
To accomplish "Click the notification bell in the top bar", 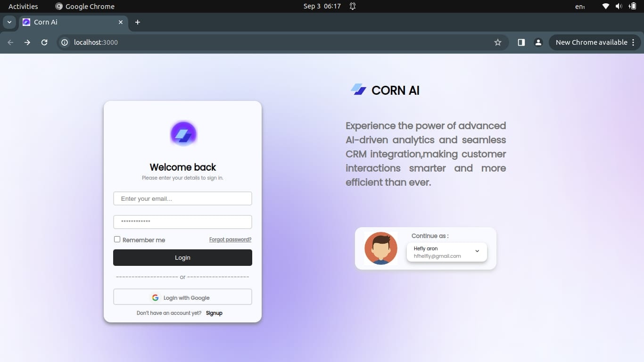I will coord(353,6).
